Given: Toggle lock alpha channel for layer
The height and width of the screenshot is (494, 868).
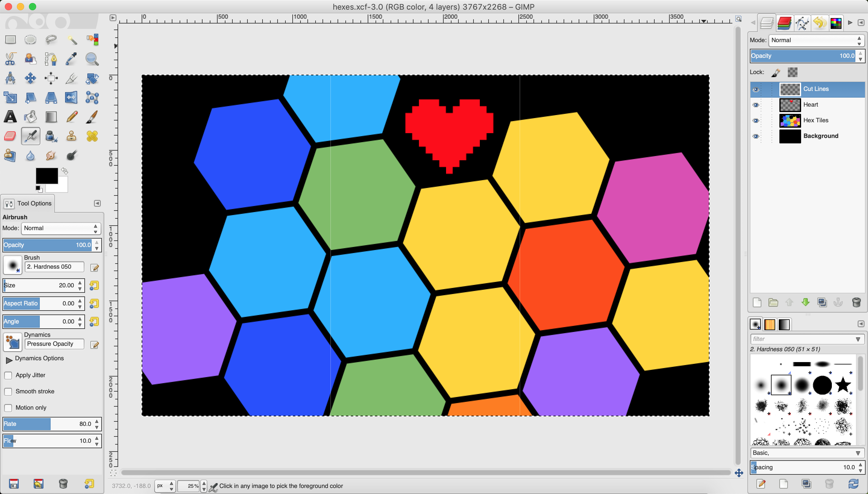Looking at the screenshot, I should [x=792, y=72].
